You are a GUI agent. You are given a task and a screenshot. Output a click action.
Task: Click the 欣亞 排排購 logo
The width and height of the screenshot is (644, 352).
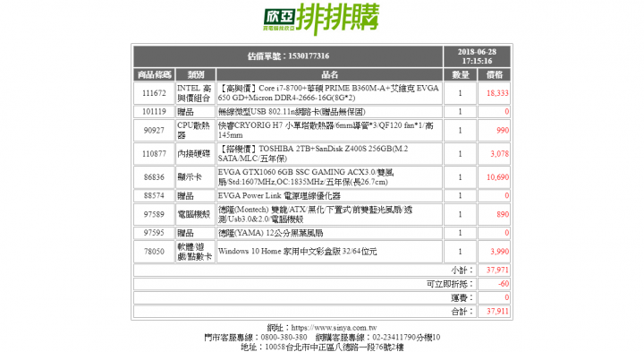click(x=321, y=19)
